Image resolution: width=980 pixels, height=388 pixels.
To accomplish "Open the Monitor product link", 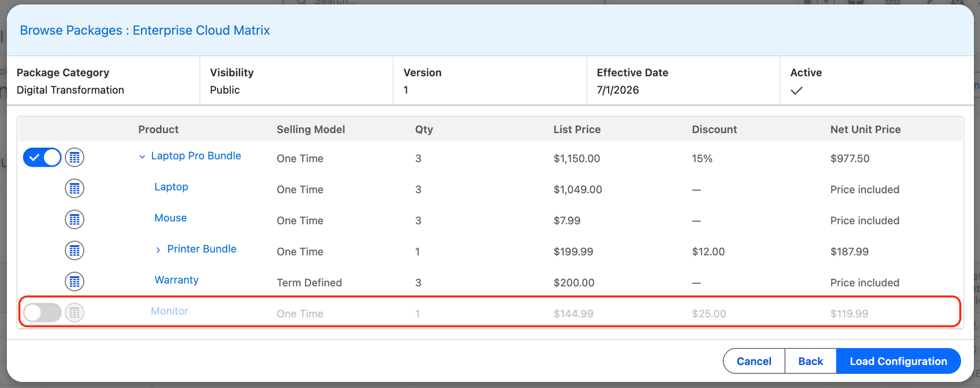I will tap(170, 311).
